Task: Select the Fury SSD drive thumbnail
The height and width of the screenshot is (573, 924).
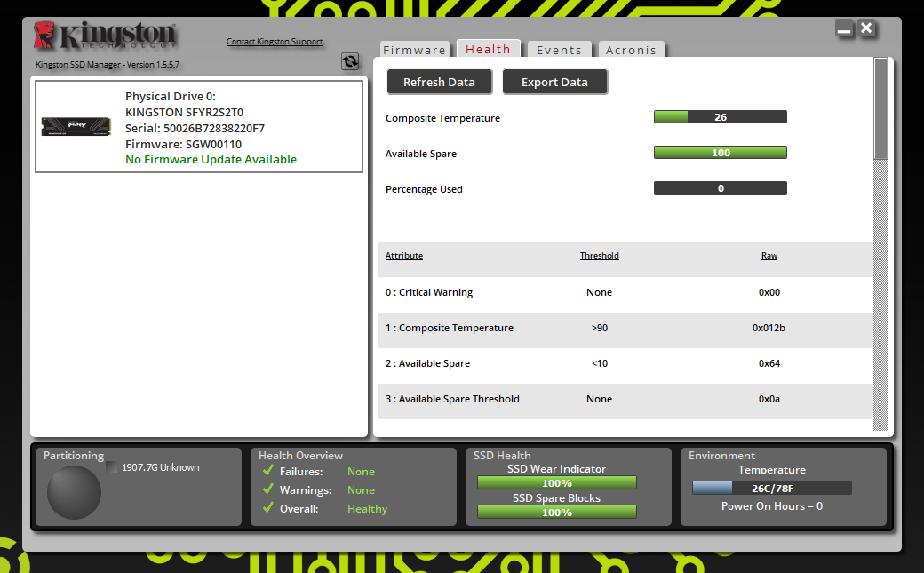Action: click(x=76, y=126)
